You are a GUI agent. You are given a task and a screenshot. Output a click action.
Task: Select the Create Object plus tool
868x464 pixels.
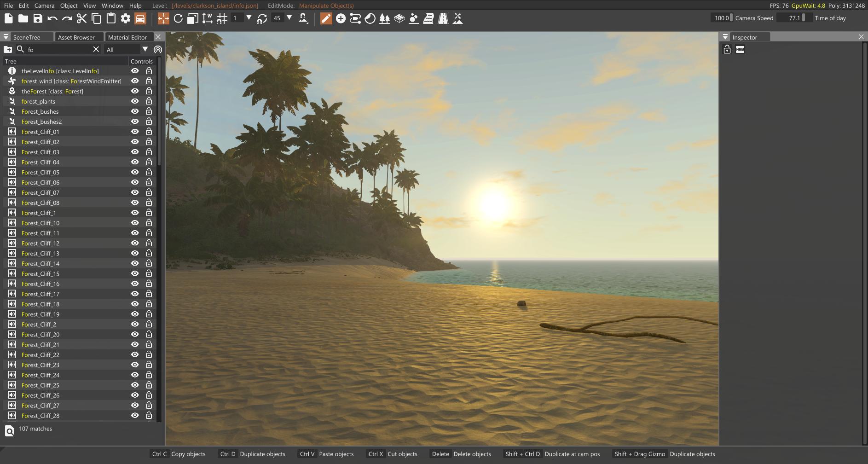[x=341, y=18]
